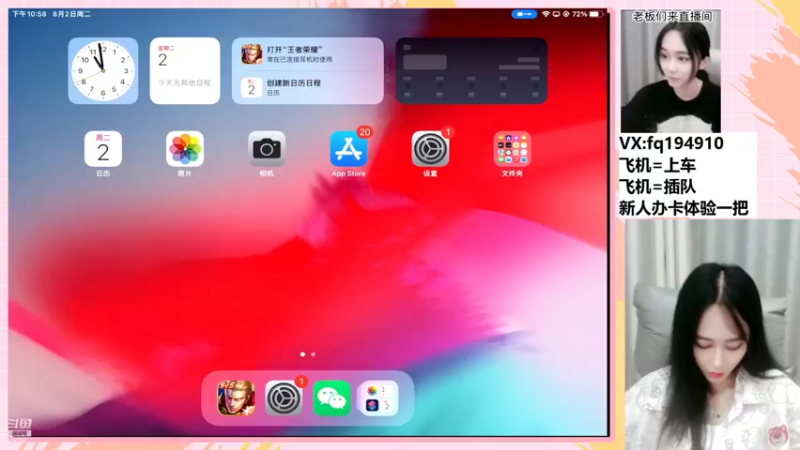Open the Calendar app icon
Screen dimensions: 800x450
[103, 149]
